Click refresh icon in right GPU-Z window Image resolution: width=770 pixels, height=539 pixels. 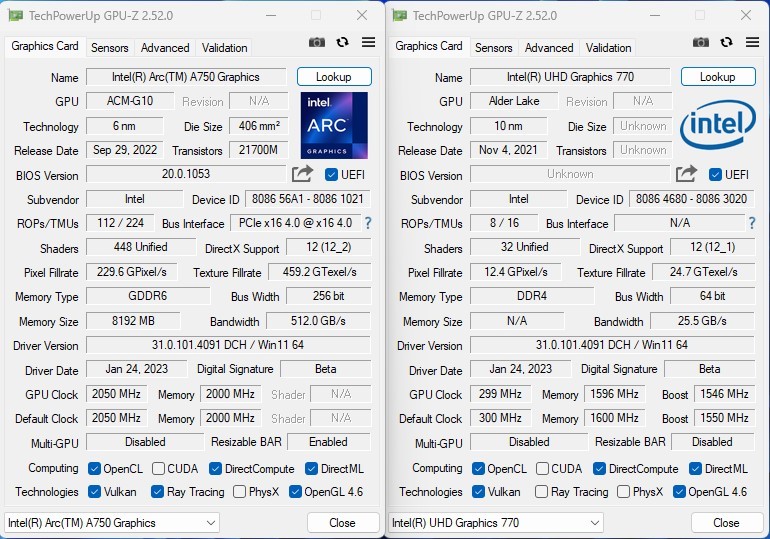point(726,42)
